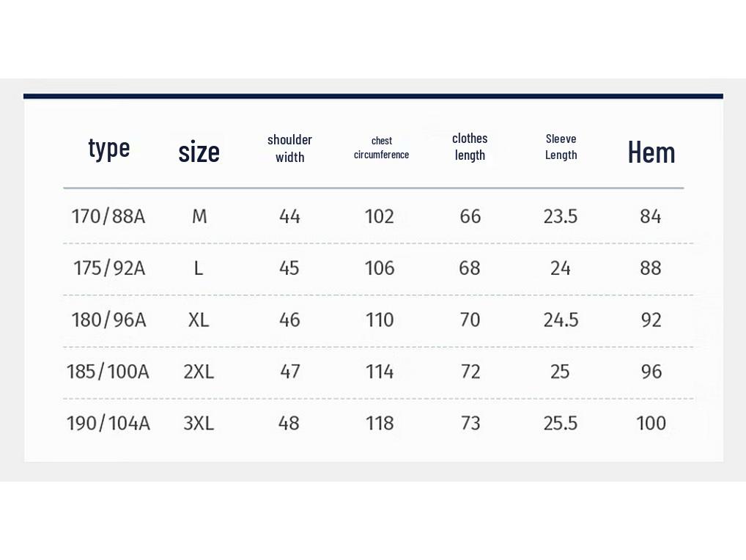Viewport: 746px width, 560px height.
Task: Click the XL size cell
Action: 199,320
